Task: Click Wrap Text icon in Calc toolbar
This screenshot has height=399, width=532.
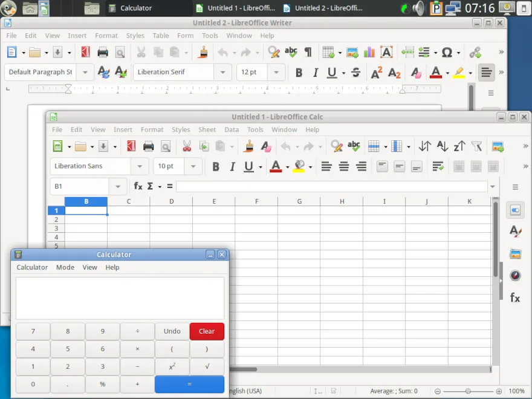Action: click(438, 166)
